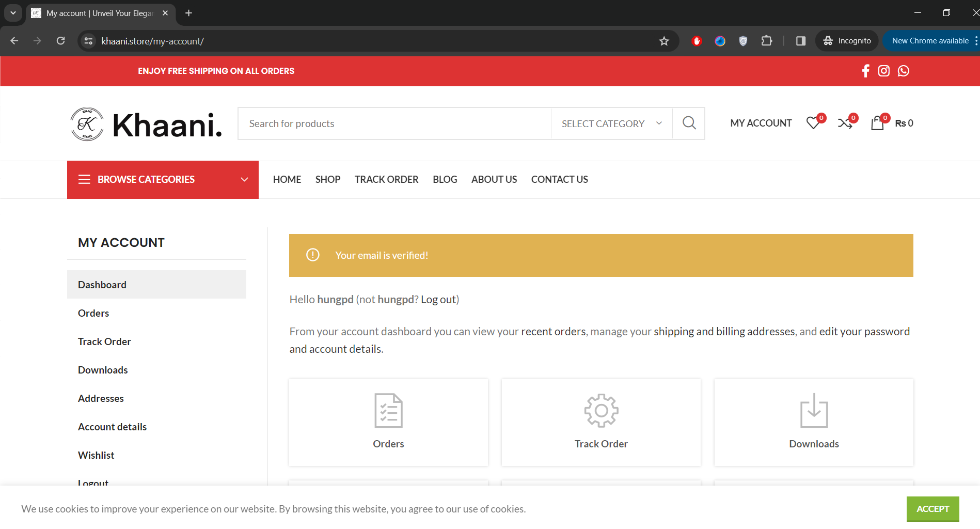
Task: Click the colorful circle extension icon
Action: (x=720, y=41)
